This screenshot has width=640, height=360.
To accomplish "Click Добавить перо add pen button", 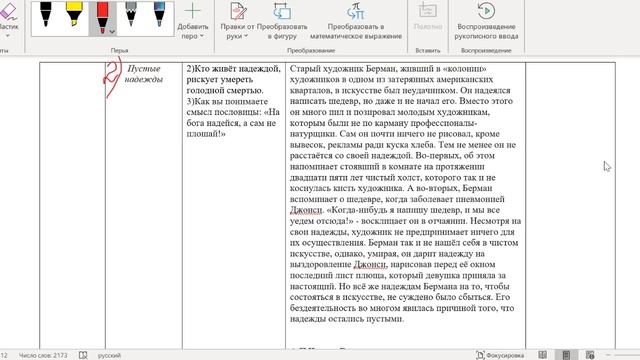I will point(192,20).
